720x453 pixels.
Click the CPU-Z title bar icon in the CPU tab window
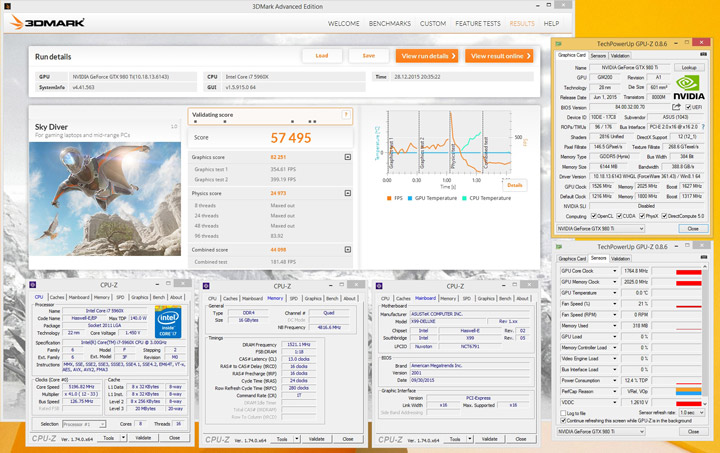pyautogui.click(x=33, y=285)
